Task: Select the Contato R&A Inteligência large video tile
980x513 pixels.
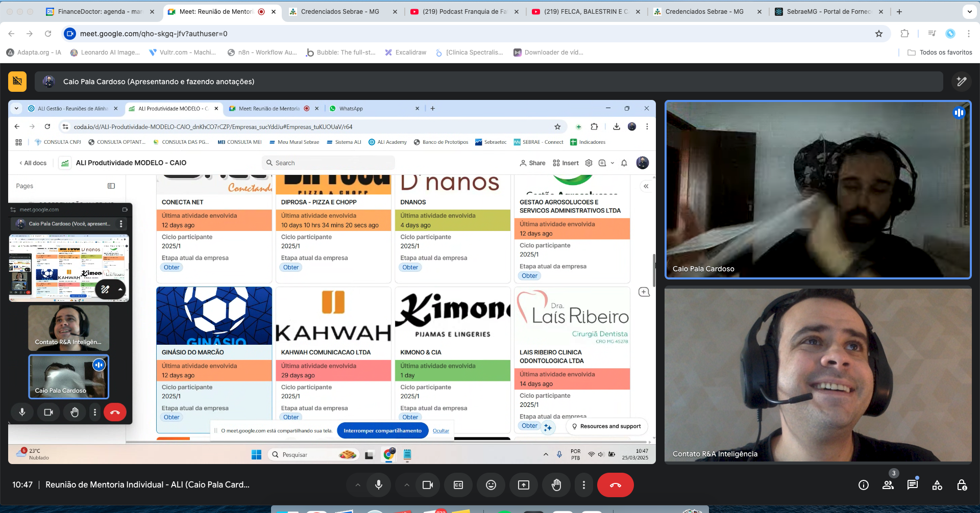Action: [818, 375]
